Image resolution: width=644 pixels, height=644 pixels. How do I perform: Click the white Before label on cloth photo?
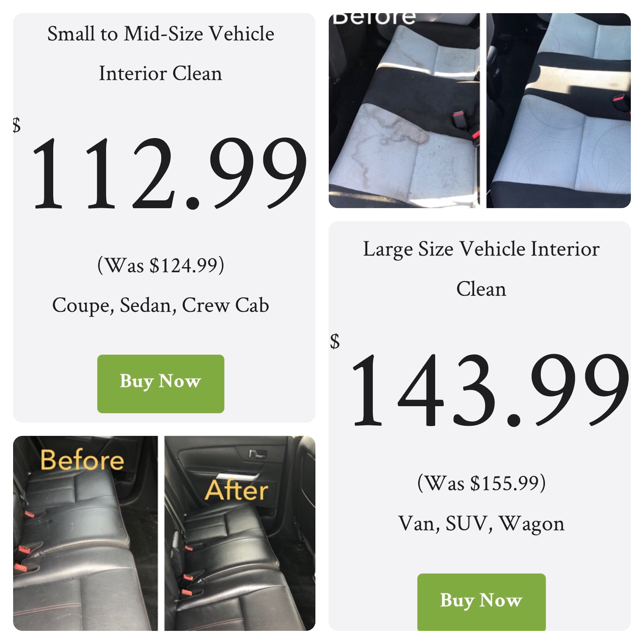(x=374, y=19)
